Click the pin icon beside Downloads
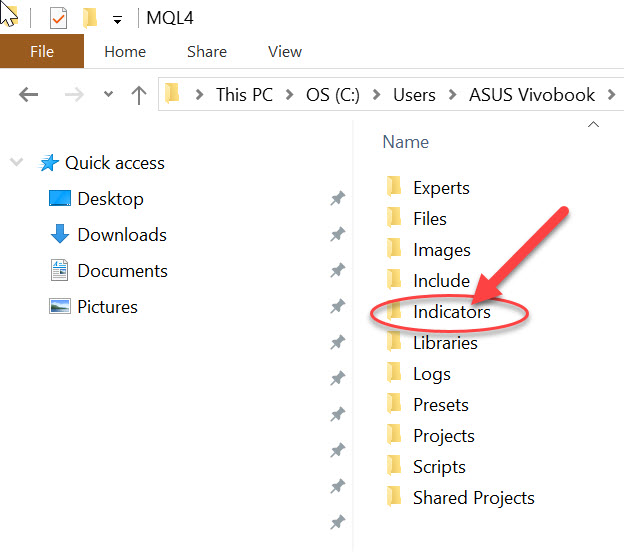The height and width of the screenshot is (553, 624). coord(338,234)
